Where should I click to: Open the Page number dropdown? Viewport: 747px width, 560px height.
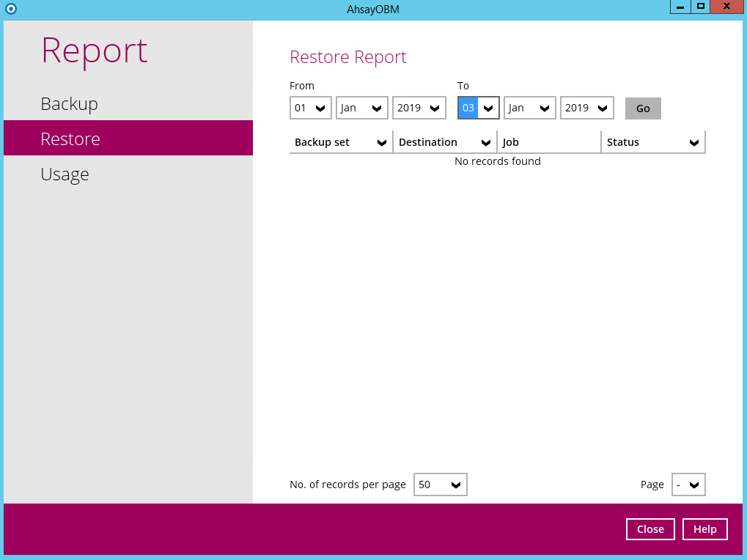(x=688, y=485)
